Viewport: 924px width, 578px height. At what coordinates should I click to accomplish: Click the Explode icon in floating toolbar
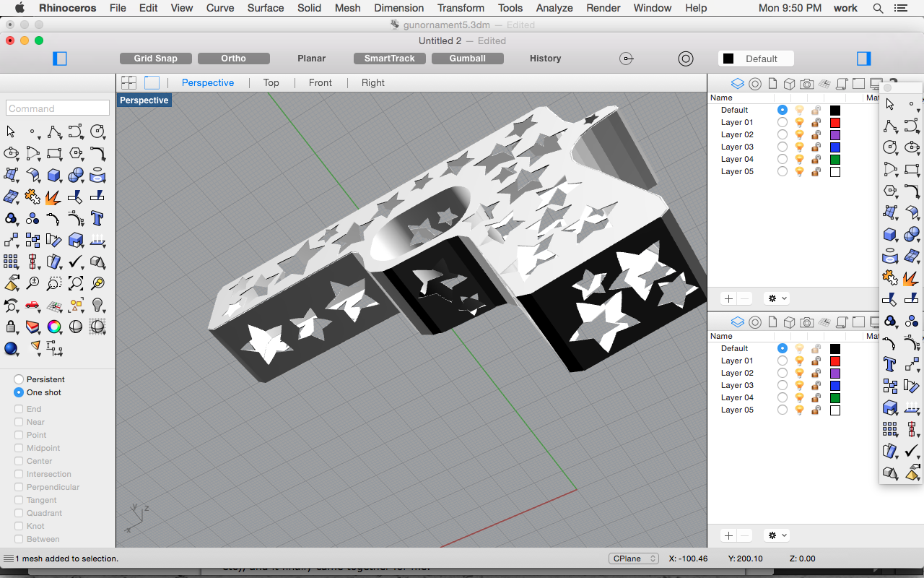(912, 277)
